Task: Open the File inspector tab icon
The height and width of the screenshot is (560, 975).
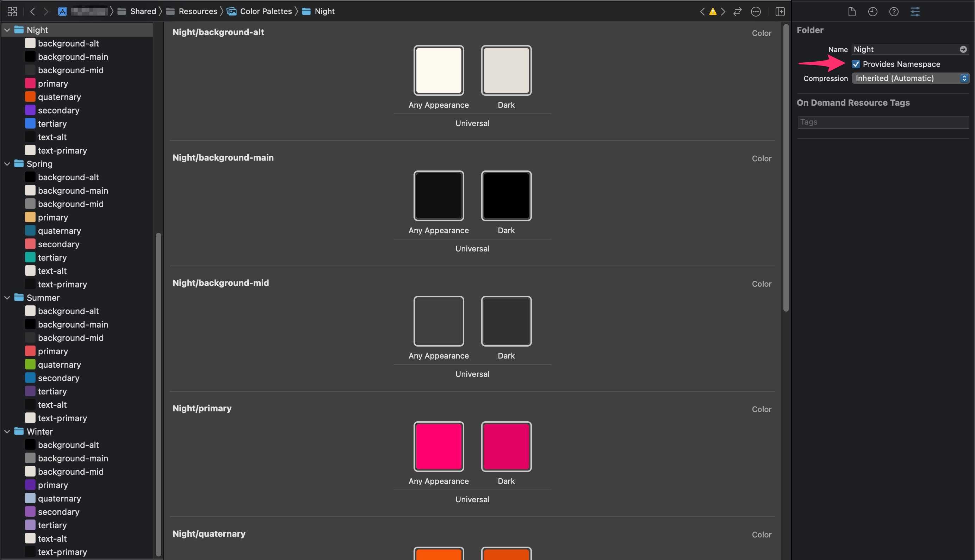Action: [x=851, y=12]
